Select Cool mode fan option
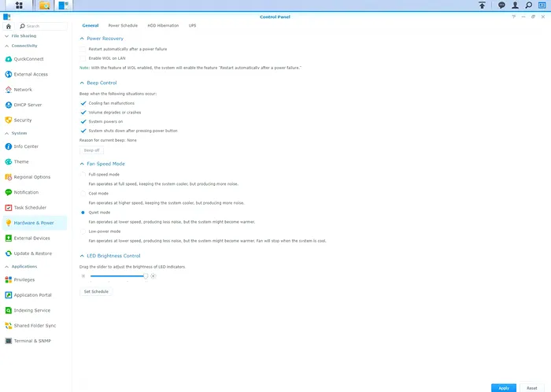This screenshot has width=551, height=392. [83, 194]
